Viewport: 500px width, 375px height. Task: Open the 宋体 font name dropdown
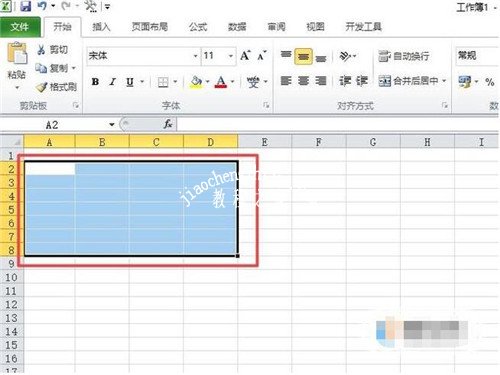click(x=196, y=56)
